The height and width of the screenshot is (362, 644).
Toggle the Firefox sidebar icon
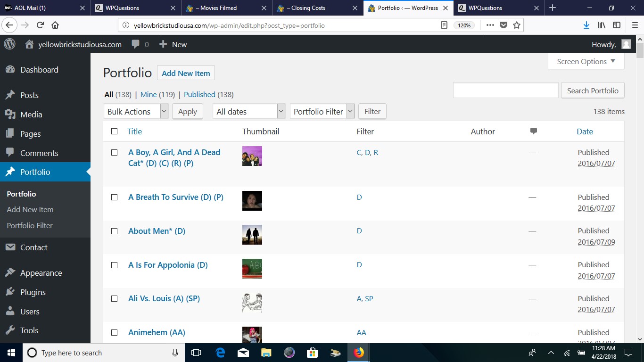coord(617,25)
